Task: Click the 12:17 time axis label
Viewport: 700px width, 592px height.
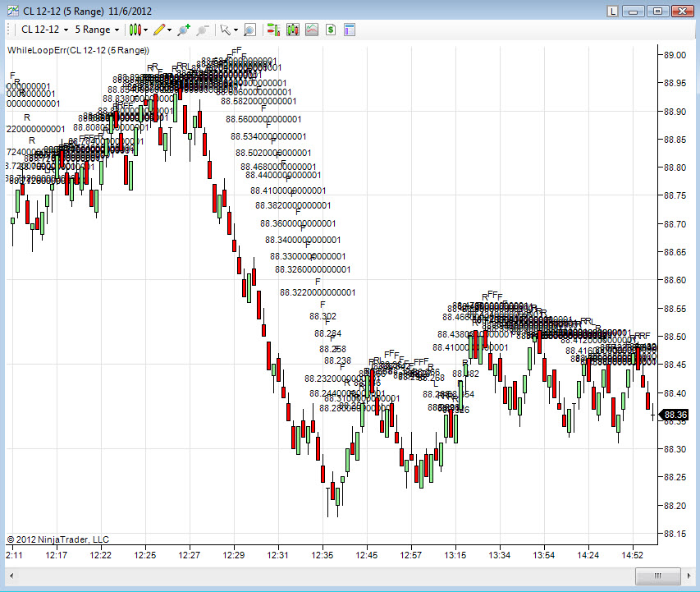Action: pos(57,555)
